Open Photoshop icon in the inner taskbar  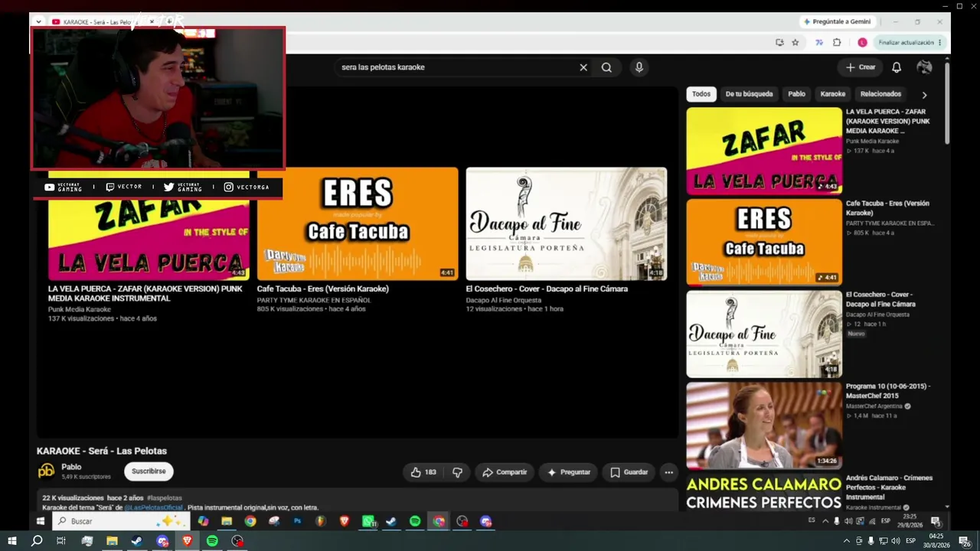[297, 521]
